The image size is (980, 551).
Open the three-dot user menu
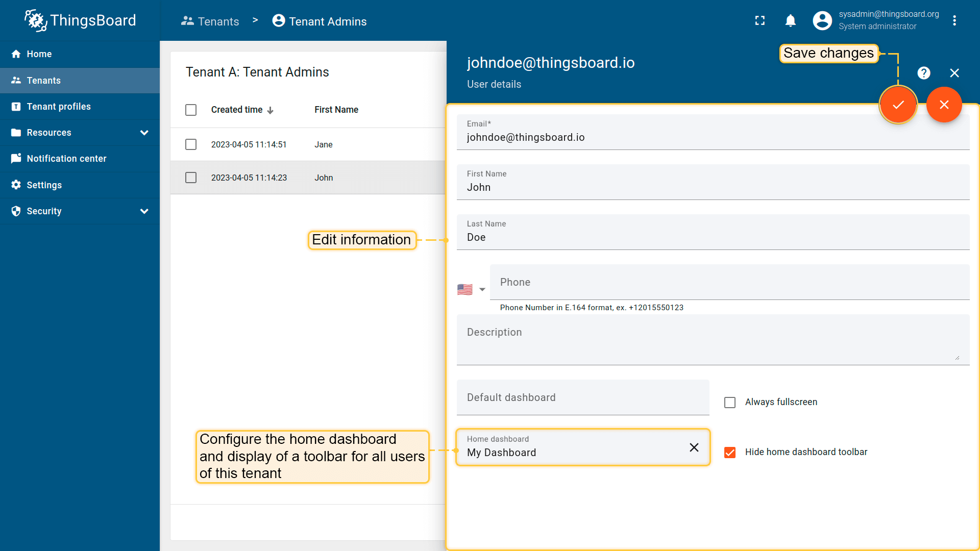[954, 20]
